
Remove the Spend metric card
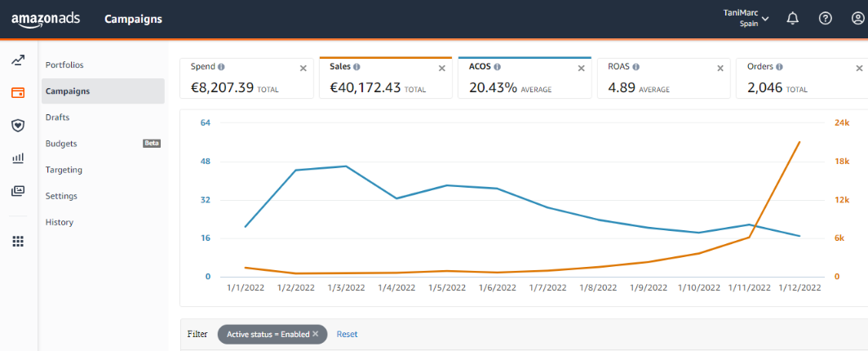[303, 68]
